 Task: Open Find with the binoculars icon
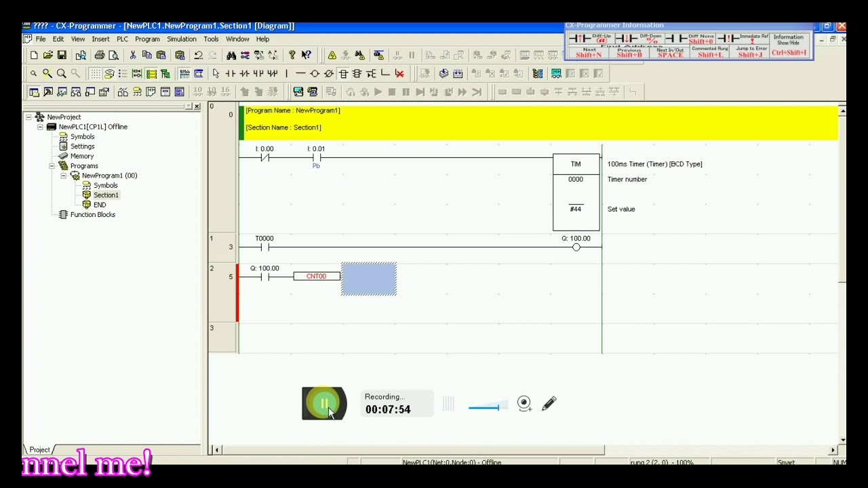(231, 55)
